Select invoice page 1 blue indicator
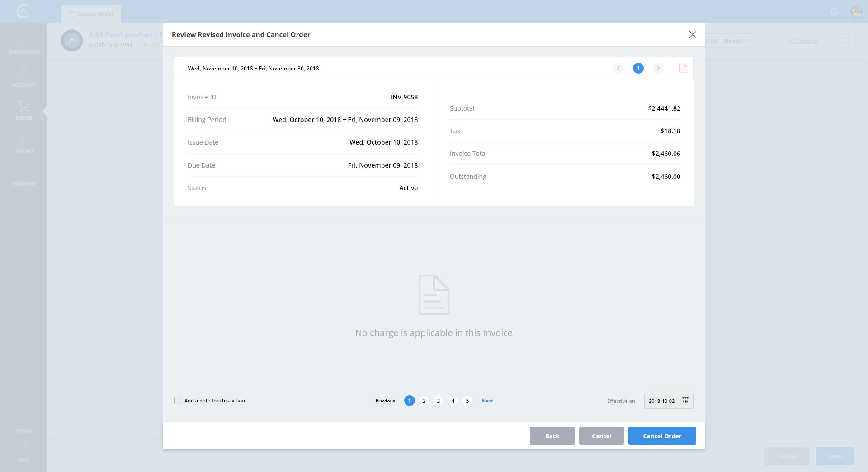Viewport: 868px width, 472px height. (638, 68)
